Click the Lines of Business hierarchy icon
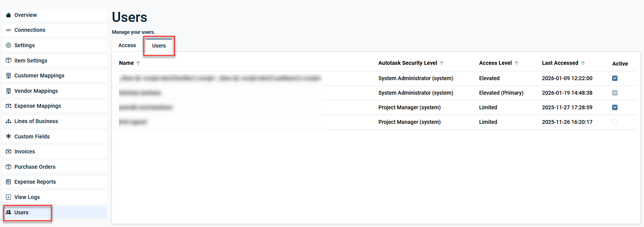Screen dimensions: 644x227 pos(8,121)
